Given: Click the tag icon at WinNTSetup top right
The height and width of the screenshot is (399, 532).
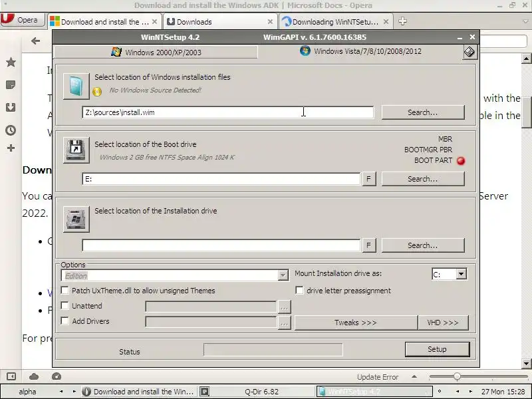Looking at the screenshot, I should pyautogui.click(x=469, y=52).
